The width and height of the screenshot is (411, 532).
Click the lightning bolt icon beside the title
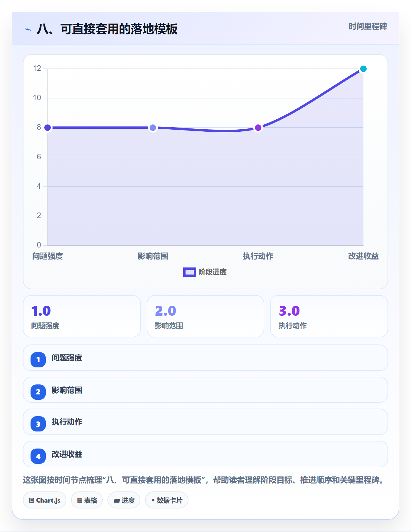pyautogui.click(x=28, y=29)
